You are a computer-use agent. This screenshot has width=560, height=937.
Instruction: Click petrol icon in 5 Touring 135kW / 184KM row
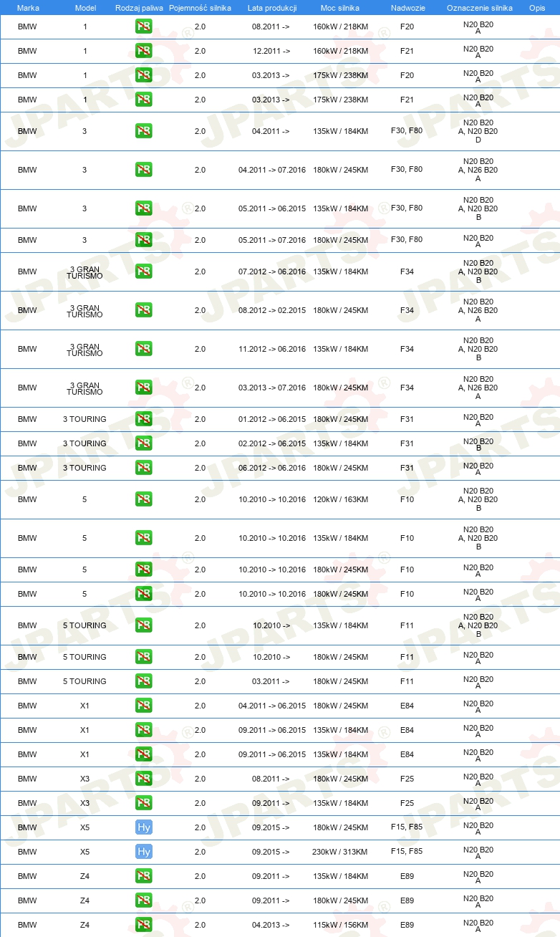[144, 625]
